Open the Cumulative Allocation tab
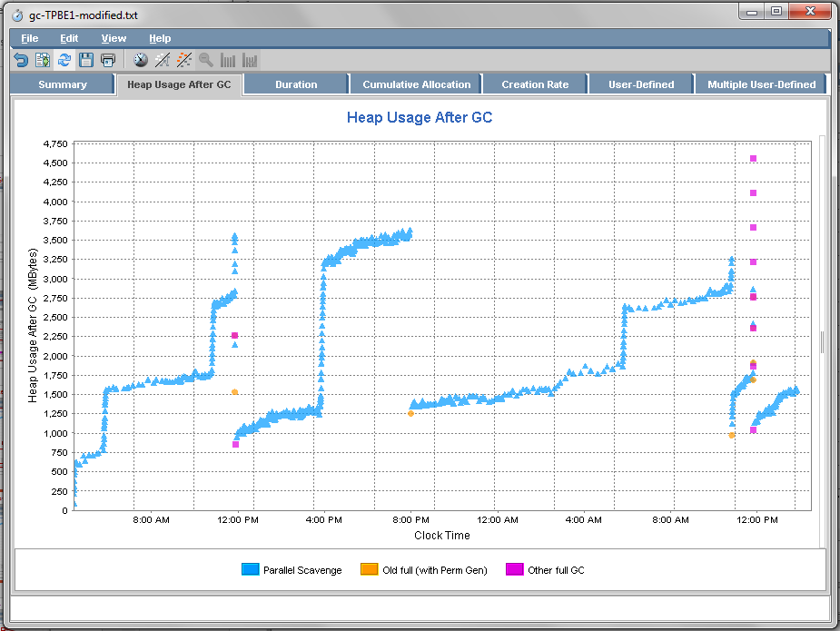 click(x=415, y=84)
